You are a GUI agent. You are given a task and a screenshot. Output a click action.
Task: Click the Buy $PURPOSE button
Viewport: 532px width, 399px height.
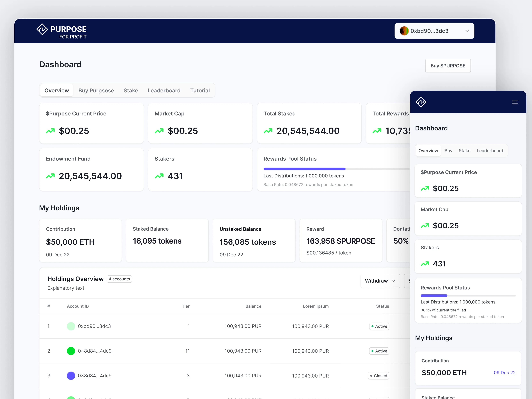point(448,66)
